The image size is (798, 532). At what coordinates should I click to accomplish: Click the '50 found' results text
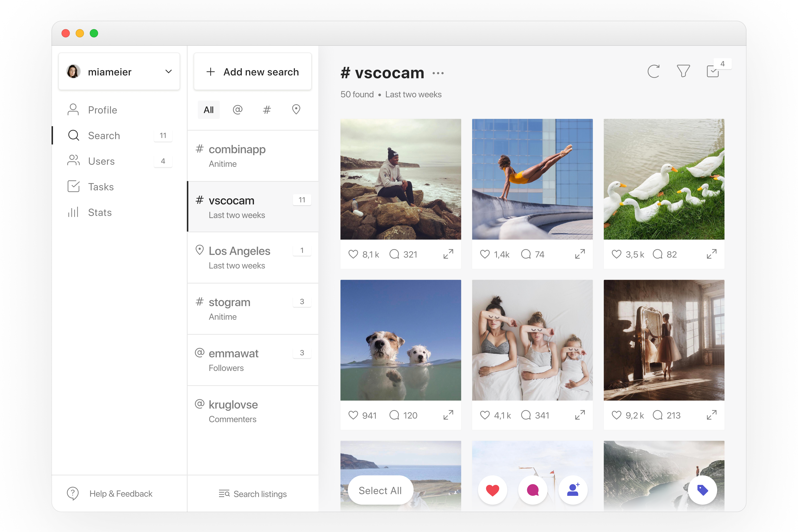point(357,94)
